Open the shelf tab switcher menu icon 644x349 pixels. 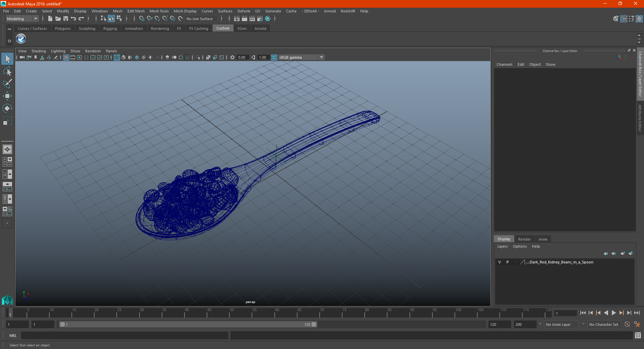9,29
